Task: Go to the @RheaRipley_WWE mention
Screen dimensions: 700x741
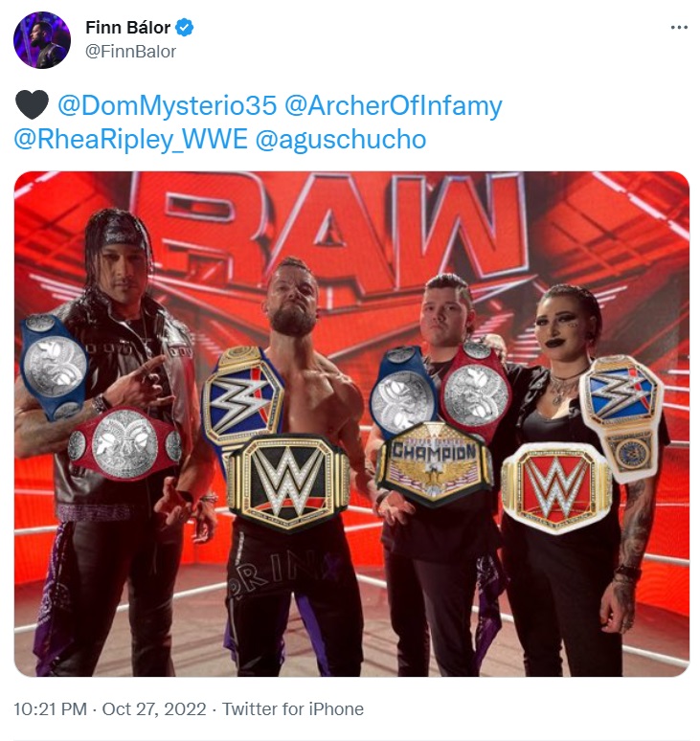Action: [130, 139]
